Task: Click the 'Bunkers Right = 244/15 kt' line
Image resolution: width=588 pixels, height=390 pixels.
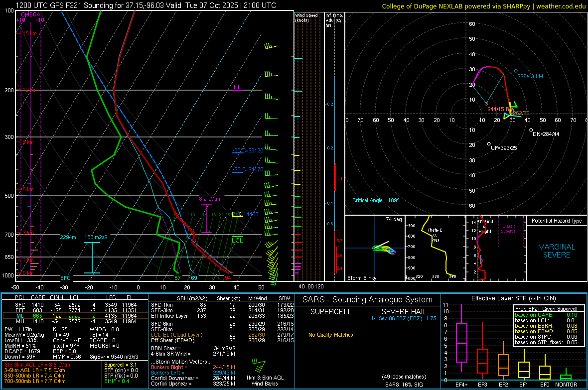Action: pyautogui.click(x=193, y=367)
